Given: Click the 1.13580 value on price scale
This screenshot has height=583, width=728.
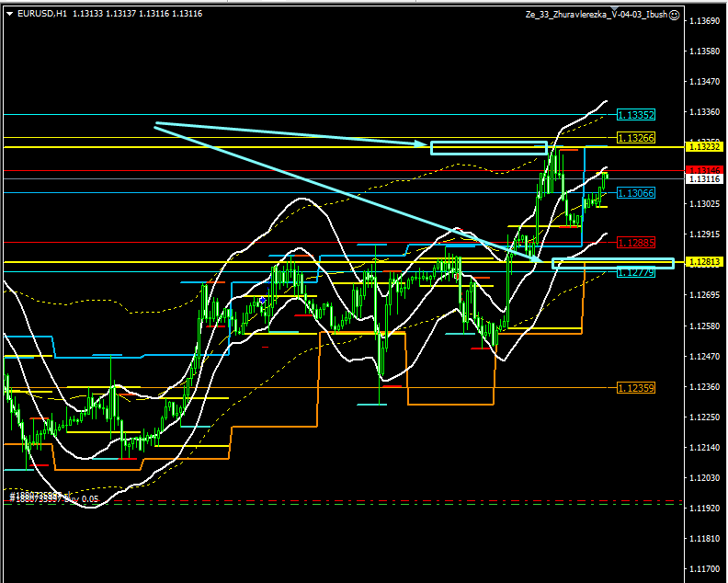Looking at the screenshot, I should (x=704, y=51).
